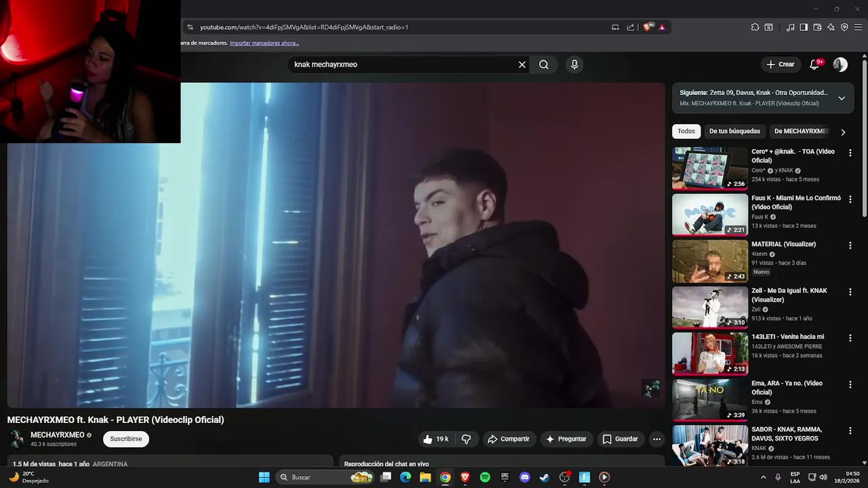Open Brave VPN shield icon

[844, 27]
